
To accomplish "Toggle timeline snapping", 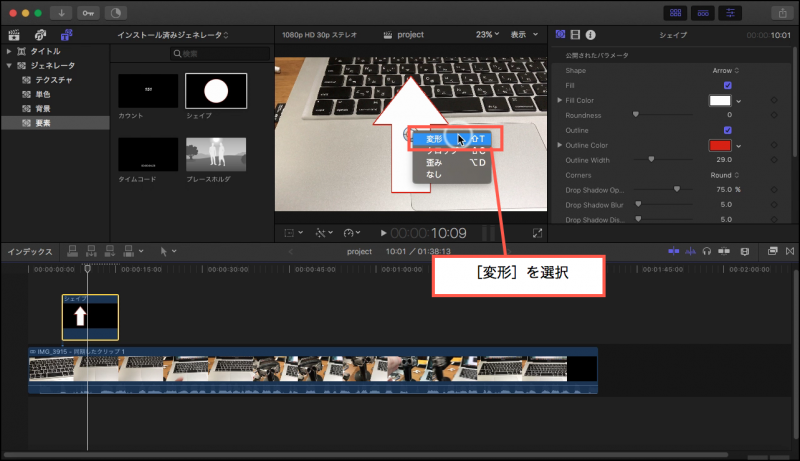I will coord(724,251).
